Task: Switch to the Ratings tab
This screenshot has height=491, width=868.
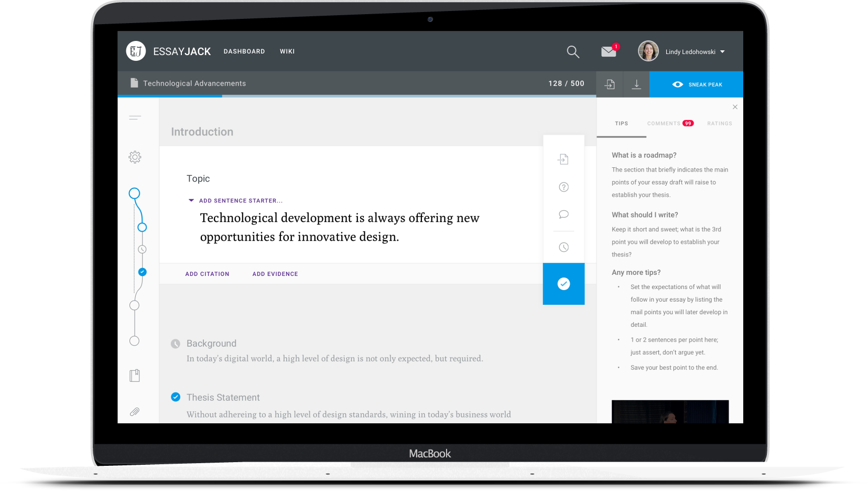Action: click(x=720, y=123)
